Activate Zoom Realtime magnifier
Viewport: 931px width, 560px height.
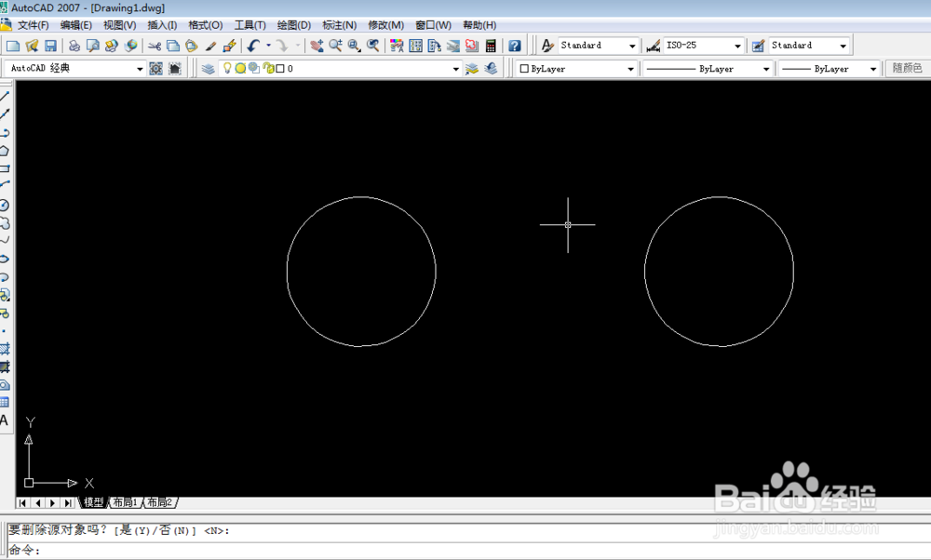(x=335, y=46)
